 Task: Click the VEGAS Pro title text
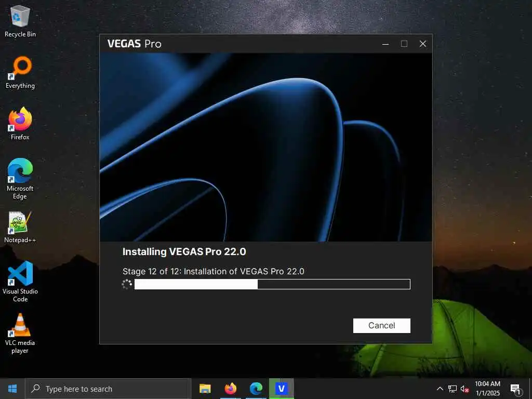135,44
